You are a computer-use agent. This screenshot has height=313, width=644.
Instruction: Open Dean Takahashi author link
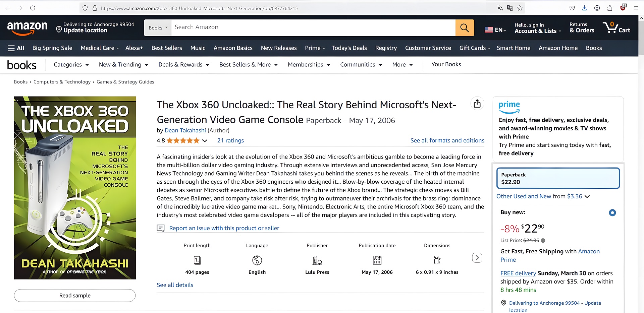tap(185, 130)
